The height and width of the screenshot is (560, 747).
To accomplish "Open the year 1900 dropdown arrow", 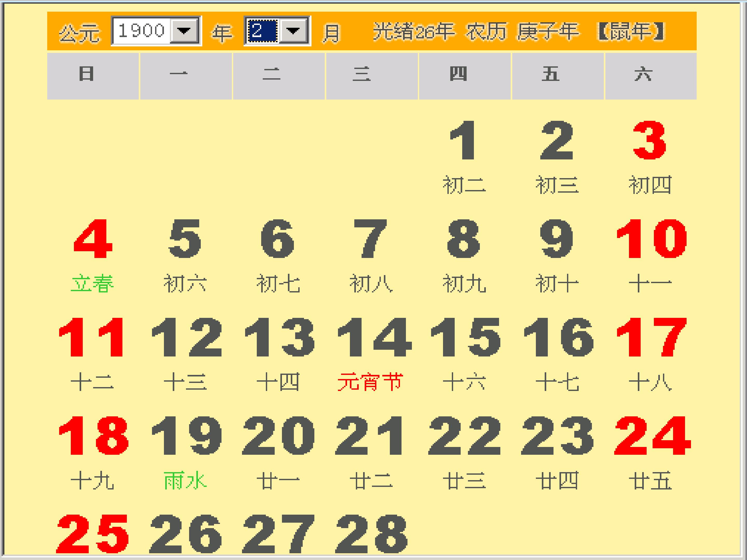I will point(184,31).
